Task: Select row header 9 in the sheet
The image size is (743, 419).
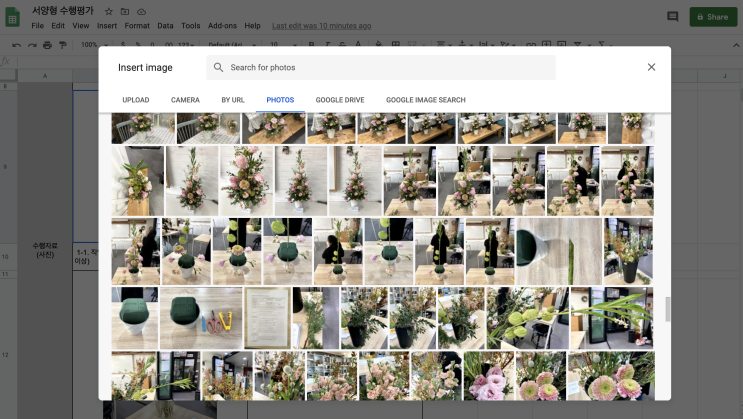Action: click(x=5, y=167)
